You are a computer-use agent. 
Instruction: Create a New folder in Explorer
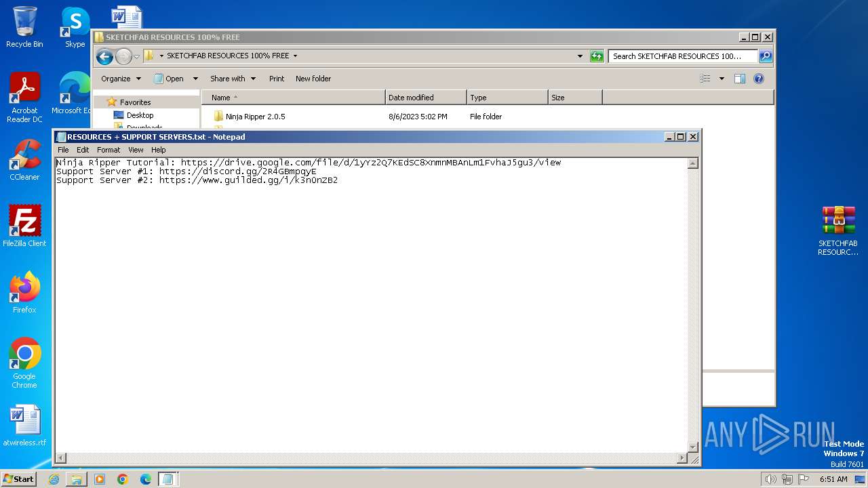coord(313,79)
